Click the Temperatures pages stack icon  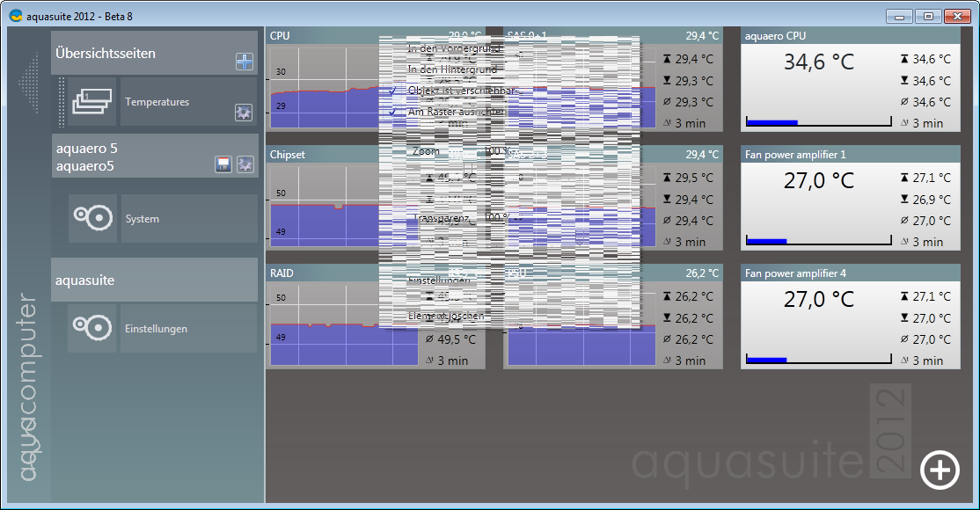(x=92, y=102)
